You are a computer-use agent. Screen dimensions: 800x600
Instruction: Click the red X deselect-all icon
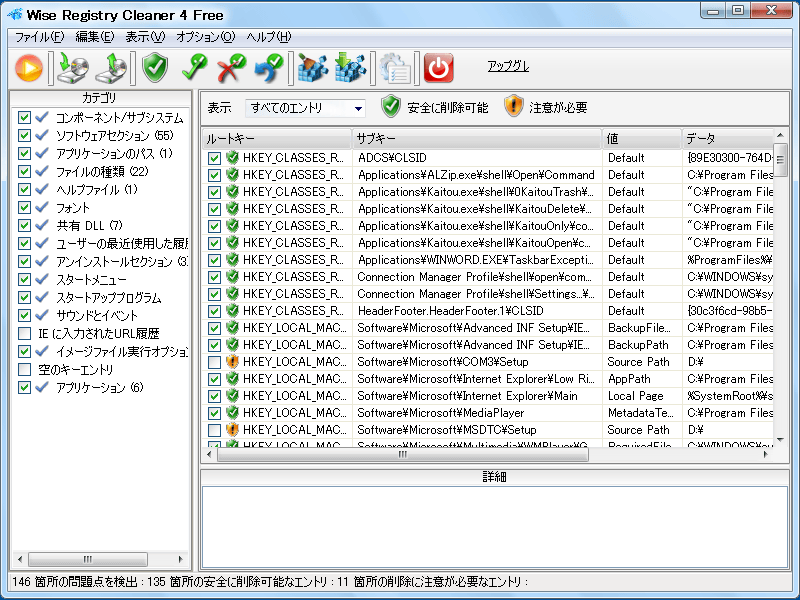point(231,67)
